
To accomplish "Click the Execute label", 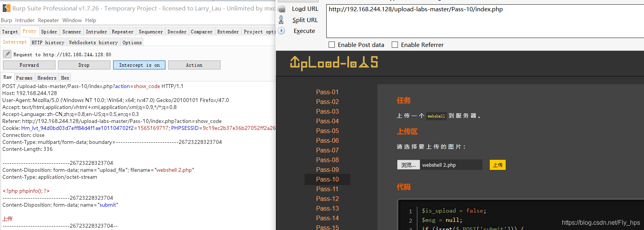I will (x=304, y=31).
